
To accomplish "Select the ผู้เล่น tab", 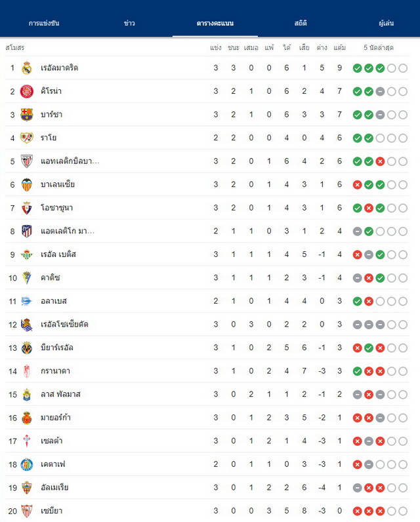I will point(386,23).
